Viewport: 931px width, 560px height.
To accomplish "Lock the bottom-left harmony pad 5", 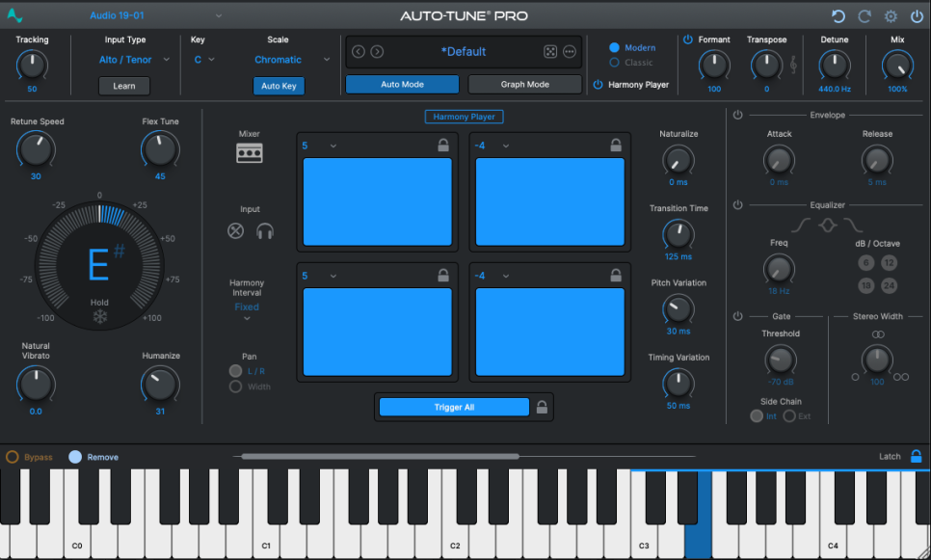I will point(443,275).
